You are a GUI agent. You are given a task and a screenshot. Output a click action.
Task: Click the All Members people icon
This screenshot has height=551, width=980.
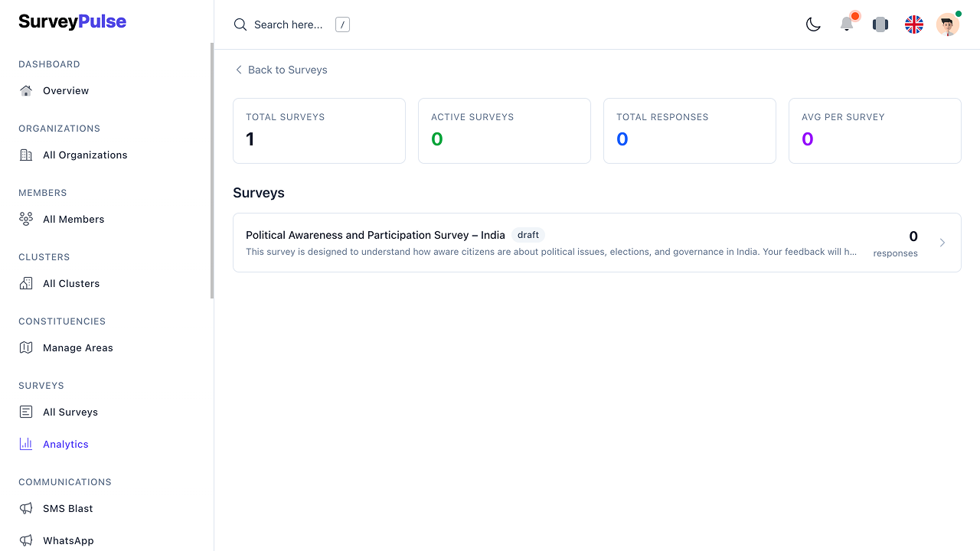tap(26, 219)
